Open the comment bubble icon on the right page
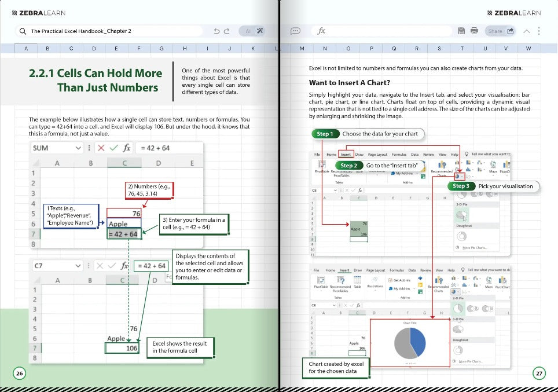 [x=295, y=31]
